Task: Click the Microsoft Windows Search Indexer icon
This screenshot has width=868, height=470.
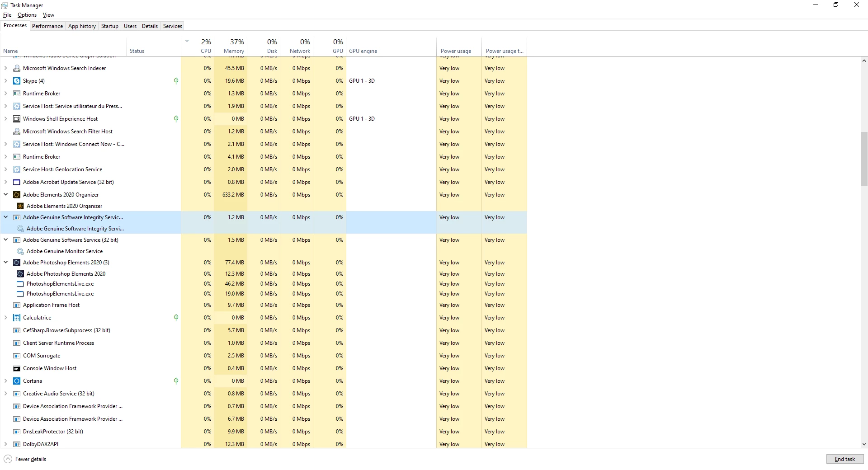Action: point(17,68)
